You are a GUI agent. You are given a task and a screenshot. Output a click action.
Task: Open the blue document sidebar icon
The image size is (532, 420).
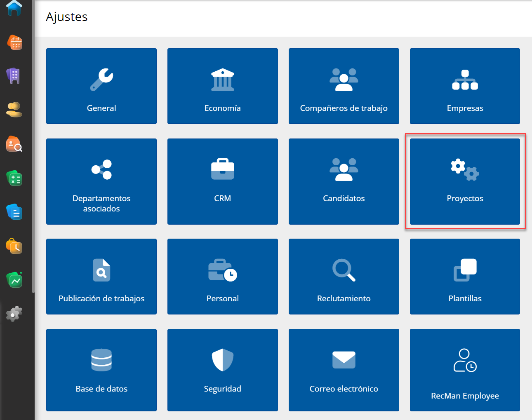(x=14, y=212)
